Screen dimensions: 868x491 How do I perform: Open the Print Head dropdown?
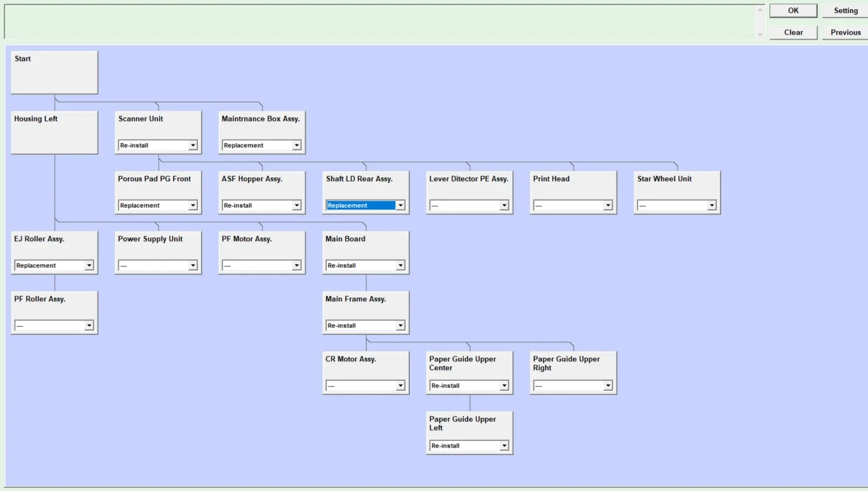[573, 205]
